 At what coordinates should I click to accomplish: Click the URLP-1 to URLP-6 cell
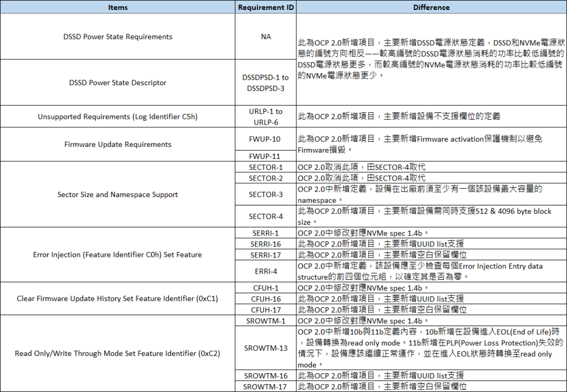tap(266, 116)
